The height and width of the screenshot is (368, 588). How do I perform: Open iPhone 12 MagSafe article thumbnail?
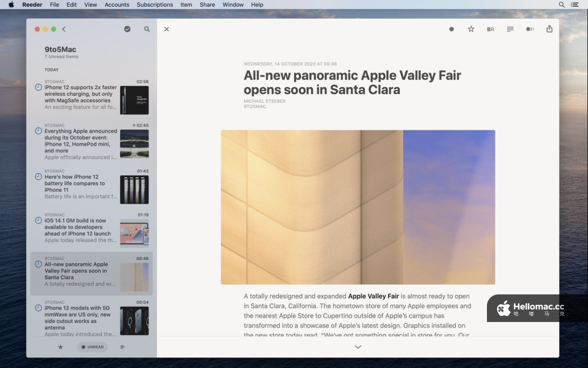[134, 100]
